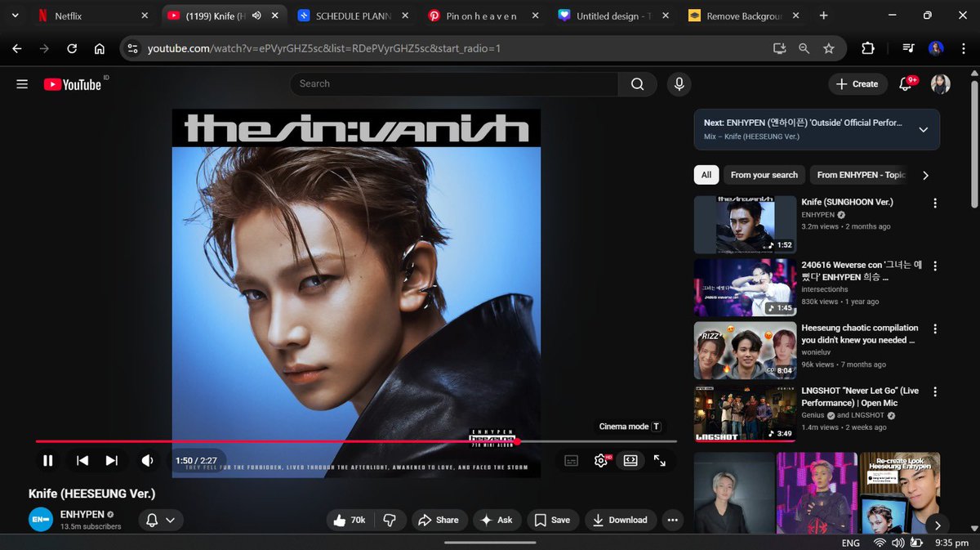Start voice search with the microphone
The width and height of the screenshot is (980, 550).
[x=678, y=84]
